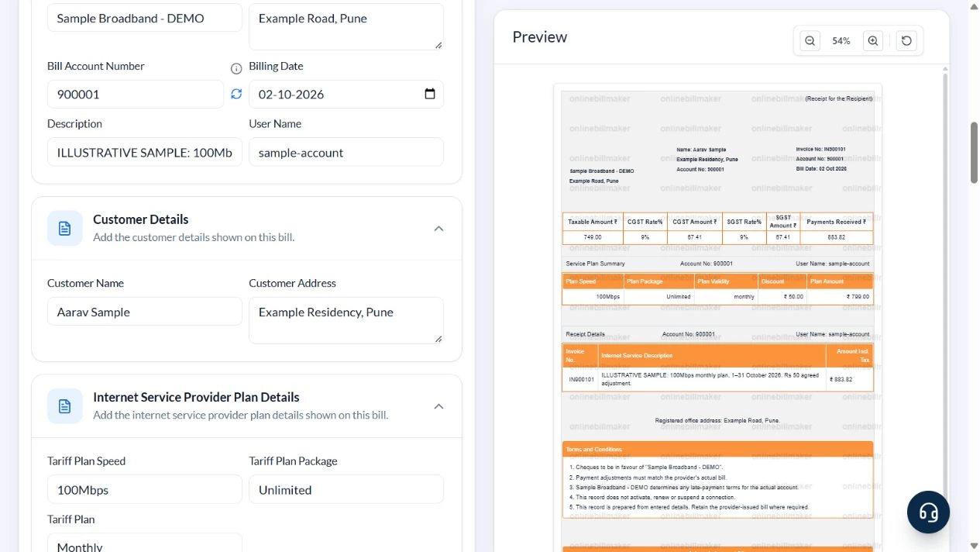Viewport: 980px width, 552px height.
Task: Click the Customer Details document icon
Action: click(x=65, y=229)
